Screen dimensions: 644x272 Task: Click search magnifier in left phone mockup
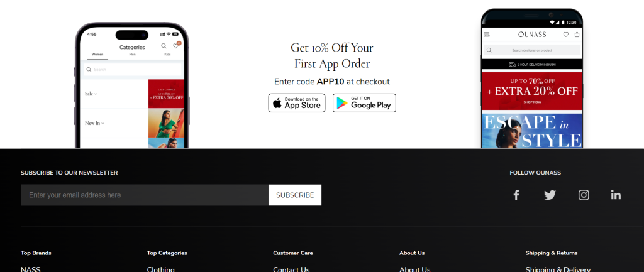point(164,46)
